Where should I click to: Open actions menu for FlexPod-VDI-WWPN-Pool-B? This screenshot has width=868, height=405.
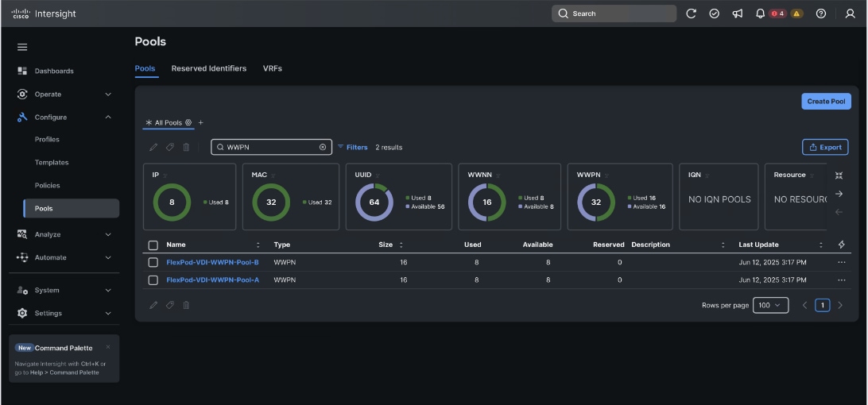pyautogui.click(x=842, y=262)
